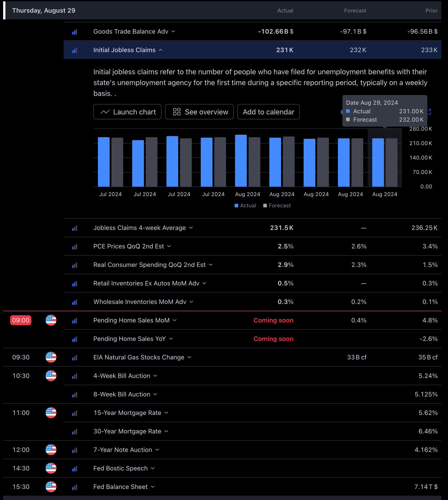The image size is (448, 500).
Task: Open the See overview button
Action: pos(199,112)
